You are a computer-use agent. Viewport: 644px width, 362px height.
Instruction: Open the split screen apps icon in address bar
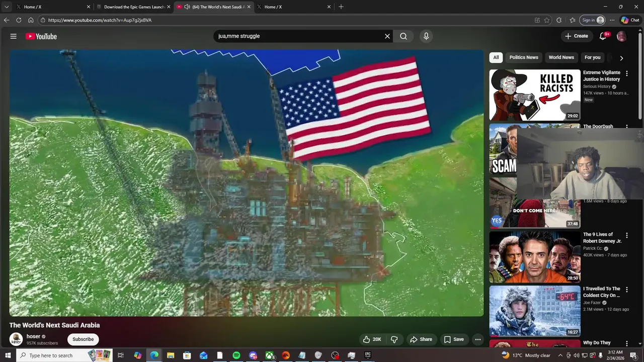click(x=537, y=20)
